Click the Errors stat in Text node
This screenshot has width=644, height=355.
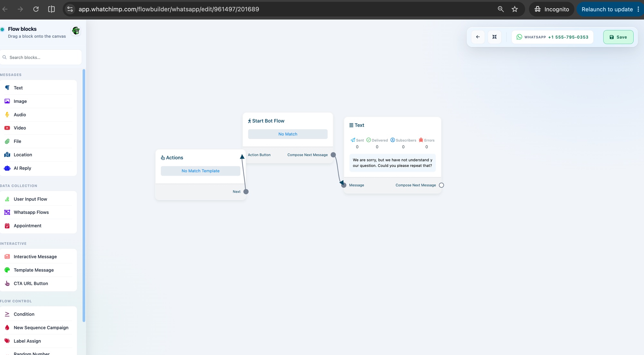tap(427, 143)
